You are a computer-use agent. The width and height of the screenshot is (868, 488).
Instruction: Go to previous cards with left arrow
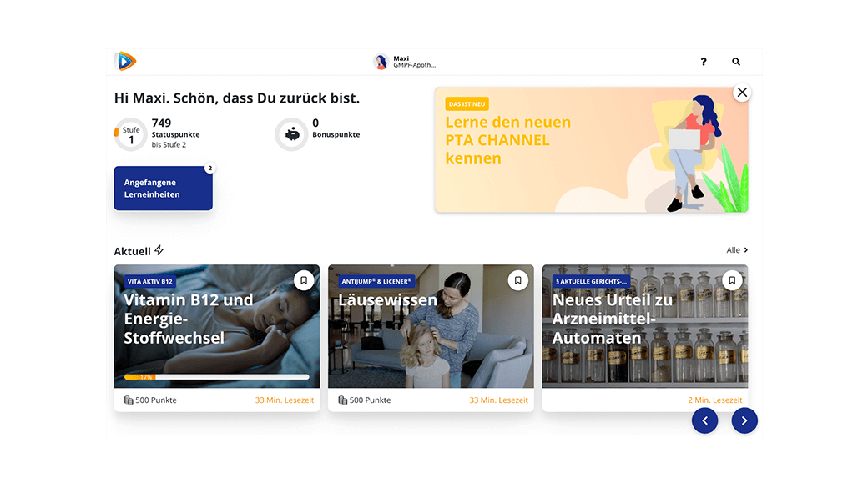[704, 420]
